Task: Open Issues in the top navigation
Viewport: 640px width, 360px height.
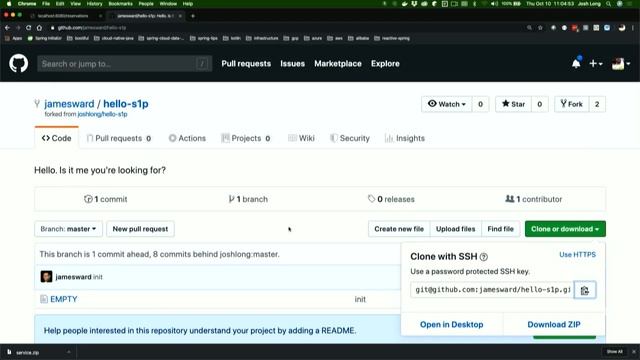Action: (292, 64)
